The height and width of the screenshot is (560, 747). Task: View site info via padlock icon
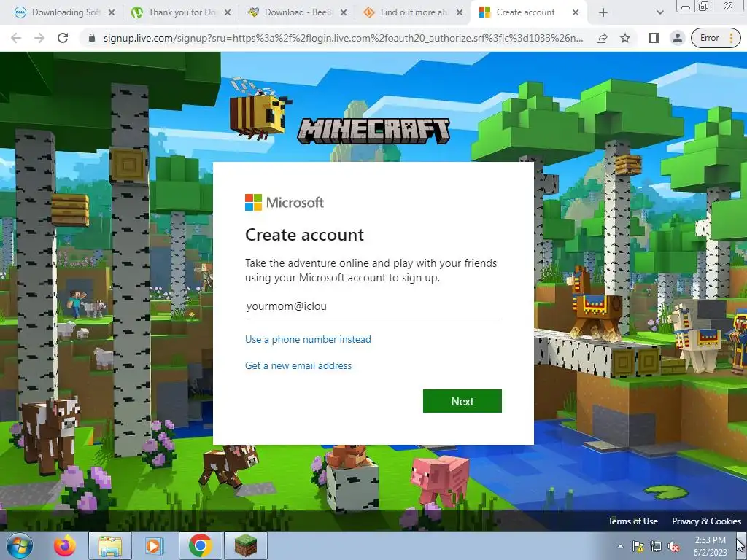92,38
